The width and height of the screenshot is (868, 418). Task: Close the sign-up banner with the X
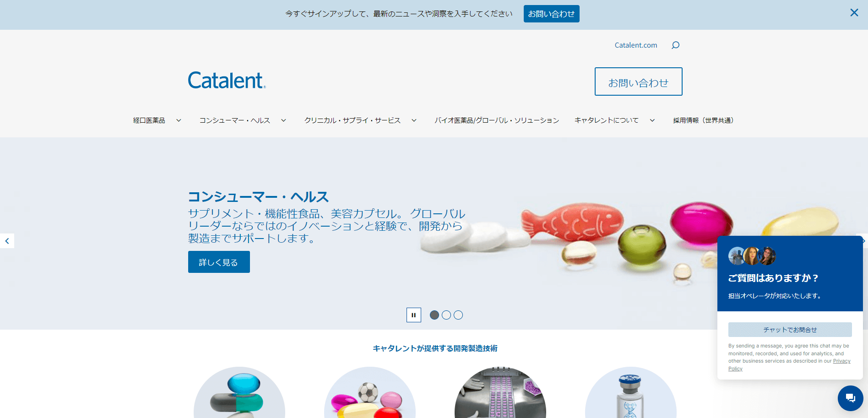(854, 13)
